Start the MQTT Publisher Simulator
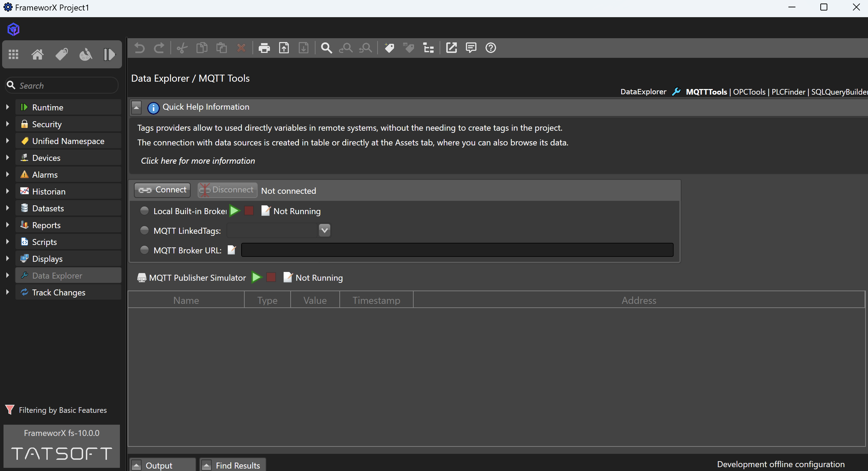 [257, 277]
